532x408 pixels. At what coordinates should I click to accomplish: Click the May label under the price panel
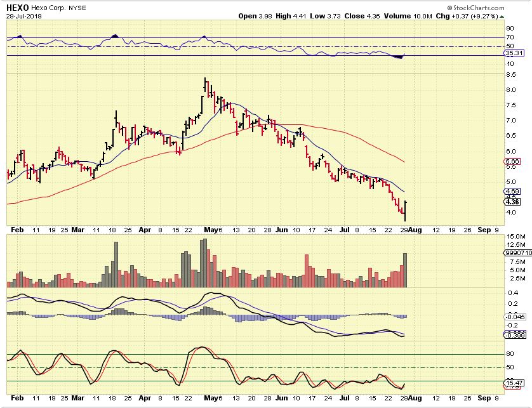pyautogui.click(x=210, y=230)
